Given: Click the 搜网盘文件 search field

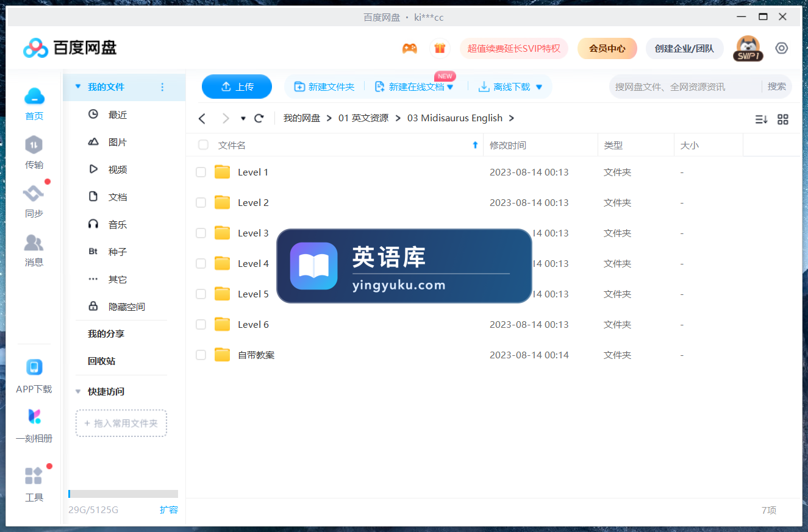Looking at the screenshot, I should tap(685, 87).
